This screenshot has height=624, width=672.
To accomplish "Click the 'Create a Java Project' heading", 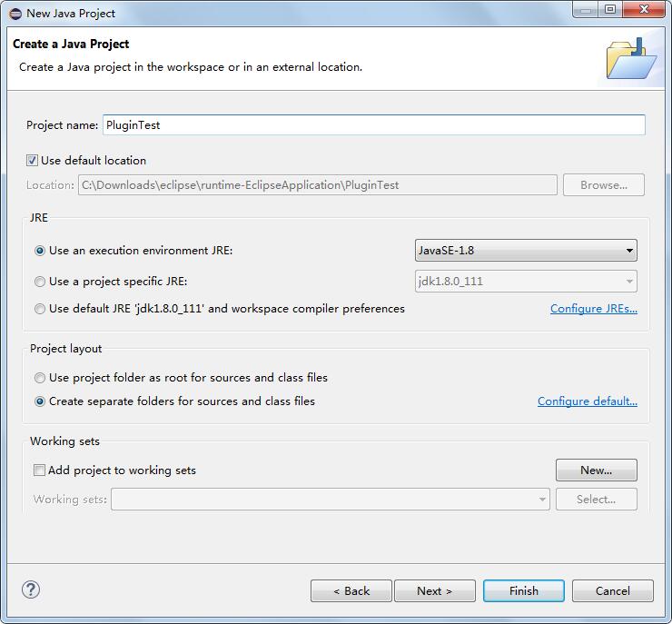I will coord(71,45).
